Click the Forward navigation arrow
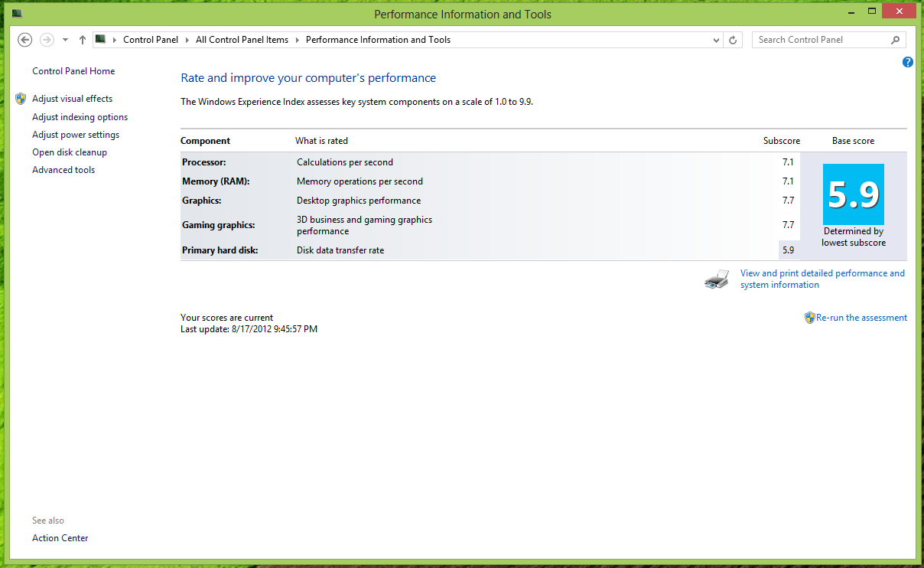Viewport: 924px width, 568px height. (47, 40)
